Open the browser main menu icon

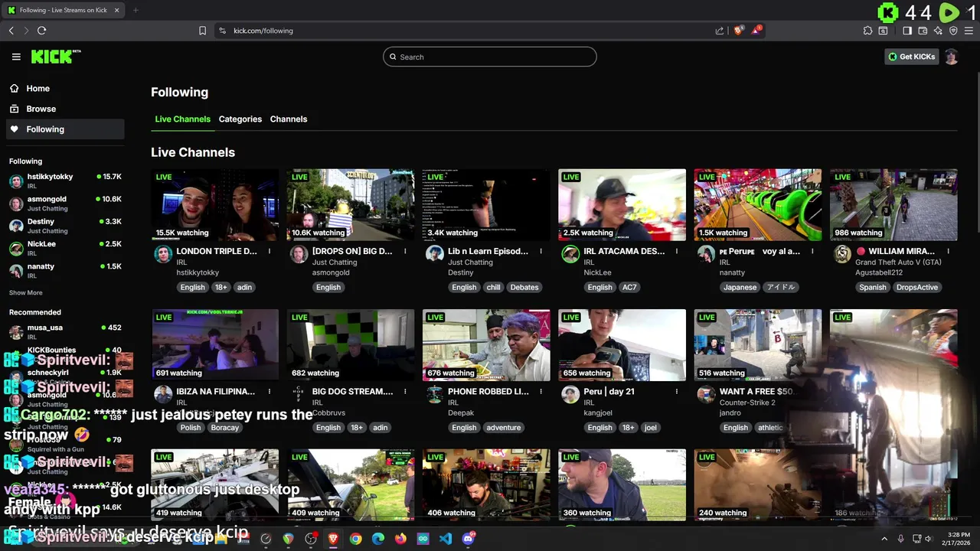pos(969,31)
